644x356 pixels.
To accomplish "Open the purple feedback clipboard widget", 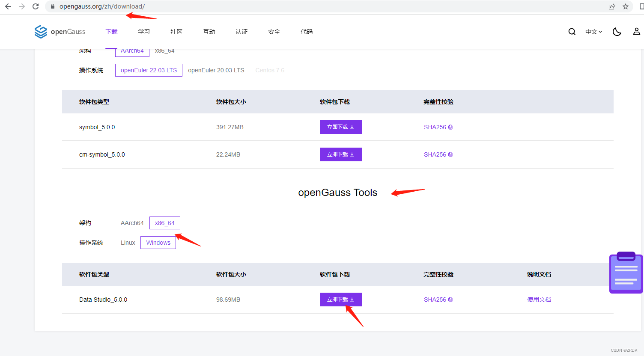I will pyautogui.click(x=626, y=273).
